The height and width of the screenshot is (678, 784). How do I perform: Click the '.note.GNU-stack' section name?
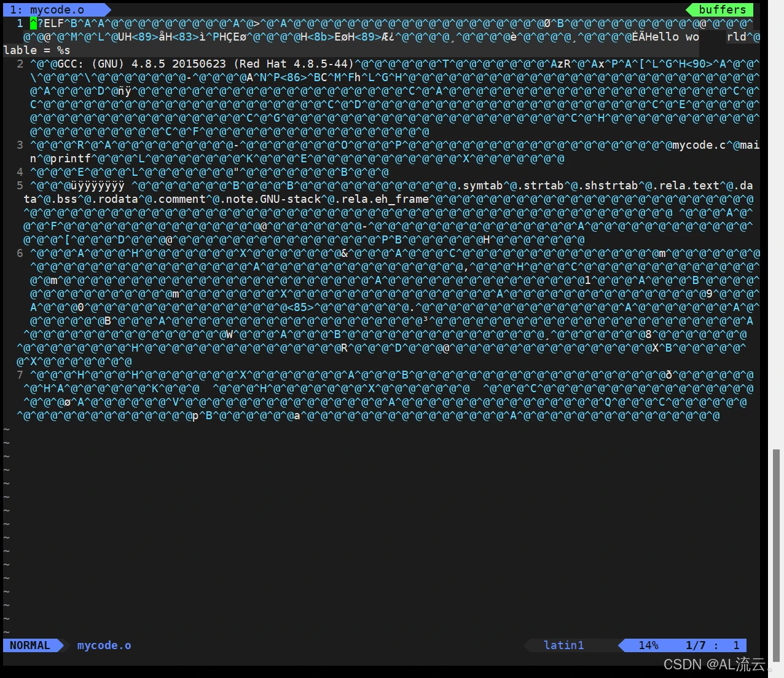pos(270,199)
